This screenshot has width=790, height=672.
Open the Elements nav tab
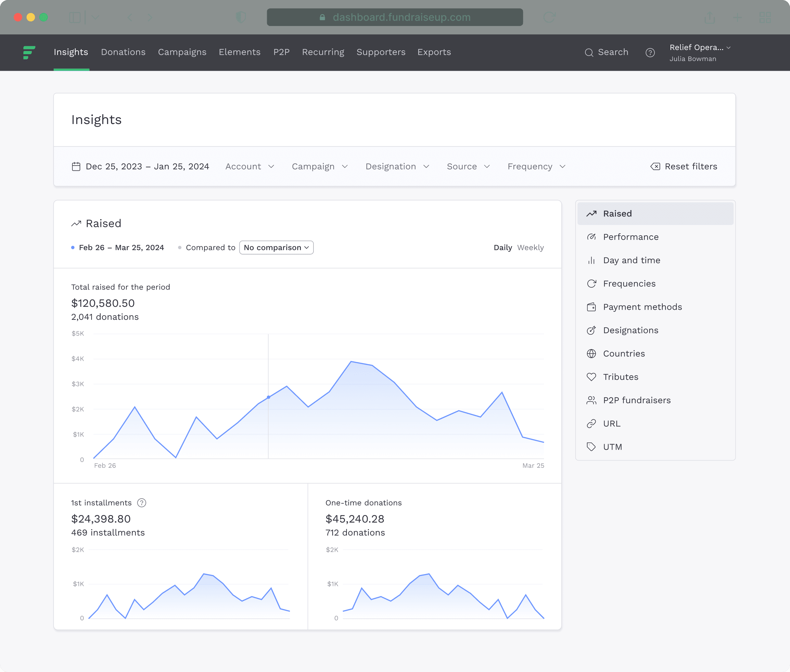point(239,52)
